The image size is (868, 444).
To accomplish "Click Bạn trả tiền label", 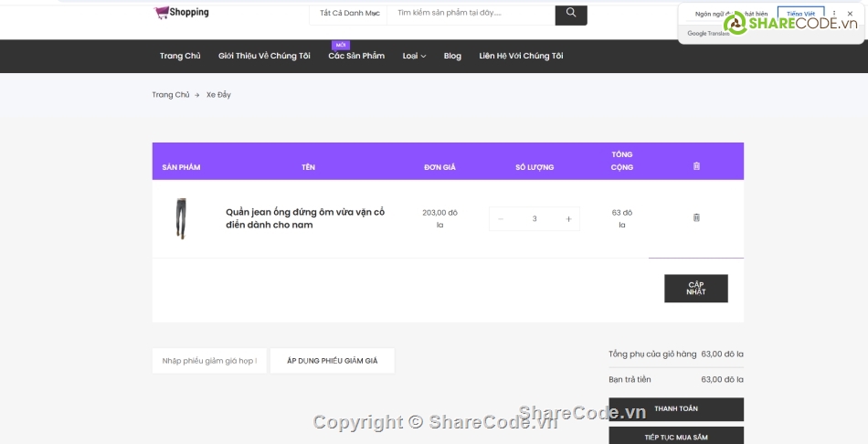I will (630, 380).
